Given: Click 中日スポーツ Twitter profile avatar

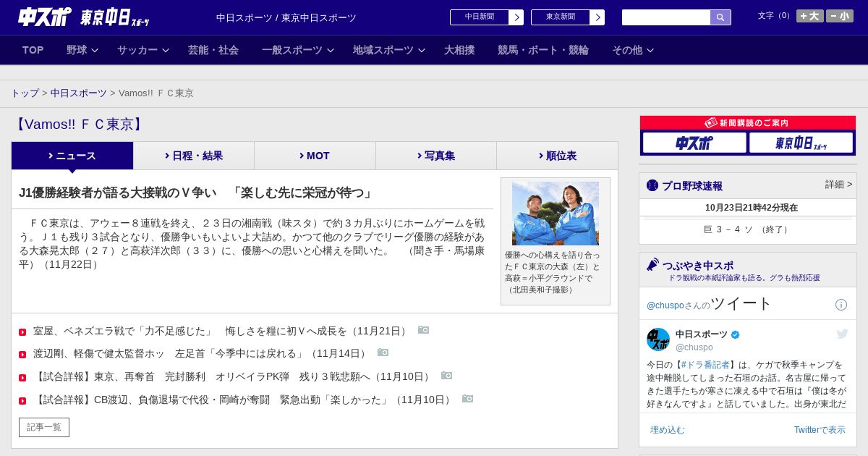Looking at the screenshot, I should (x=658, y=339).
